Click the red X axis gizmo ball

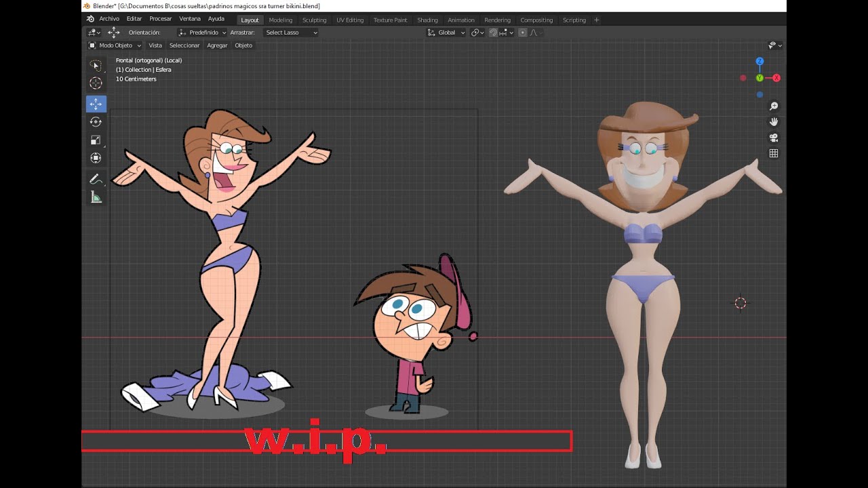[776, 78]
